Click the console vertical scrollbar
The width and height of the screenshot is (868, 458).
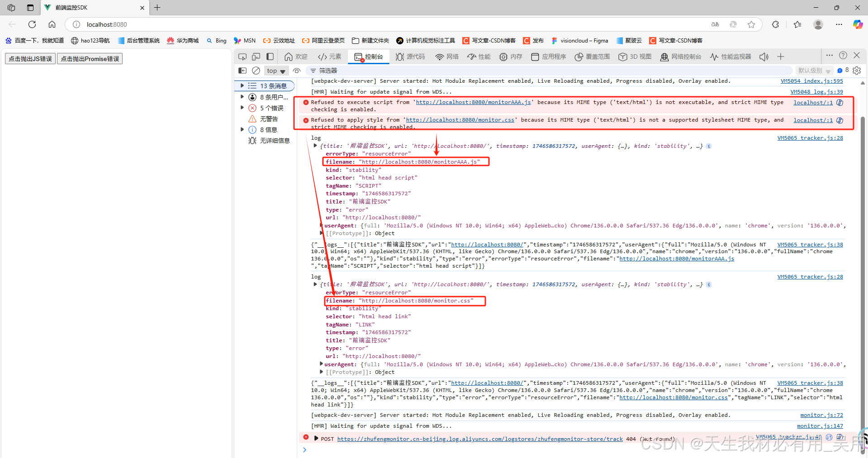coord(863,285)
